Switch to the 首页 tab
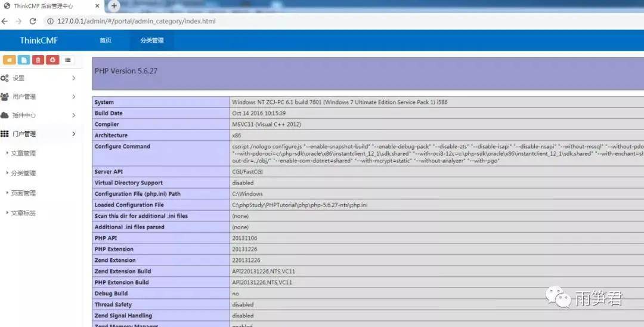644x327 pixels. (106, 41)
